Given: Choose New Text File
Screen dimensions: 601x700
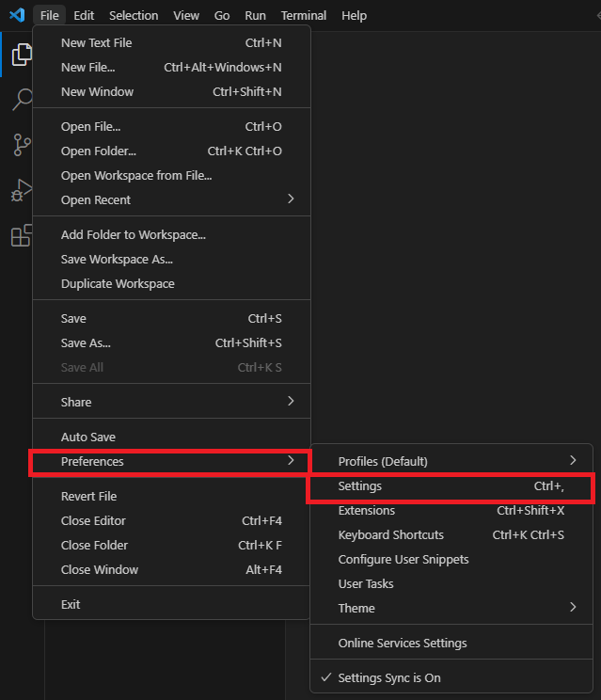Looking at the screenshot, I should (171, 43).
